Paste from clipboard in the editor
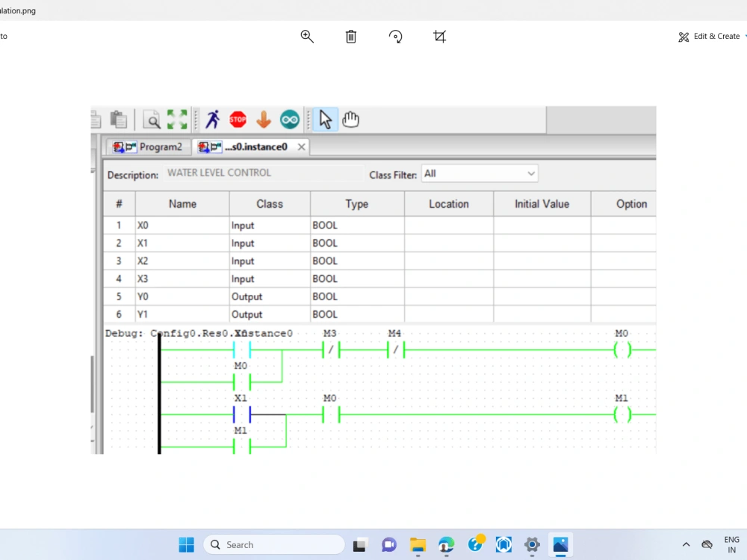 click(x=118, y=118)
